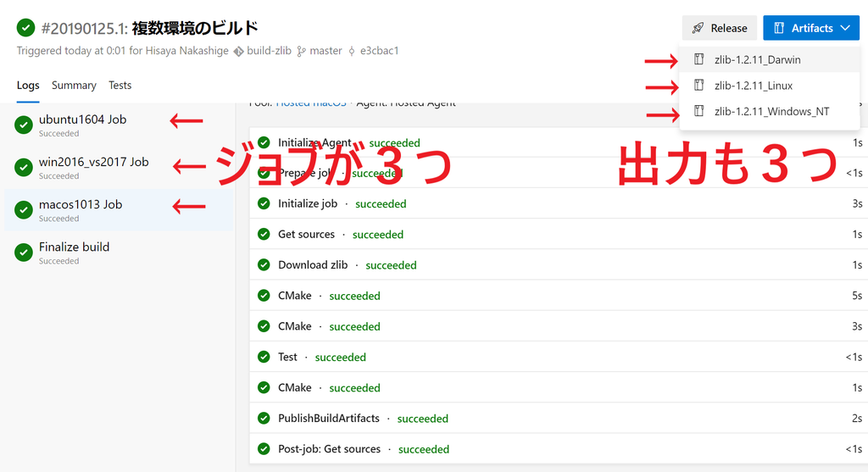Select the macos1013 Job
Viewport: 868px width, 472px height.
[x=119, y=210]
